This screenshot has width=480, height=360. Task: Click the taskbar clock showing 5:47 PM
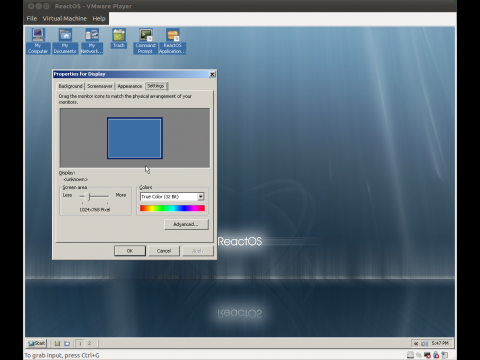440,343
